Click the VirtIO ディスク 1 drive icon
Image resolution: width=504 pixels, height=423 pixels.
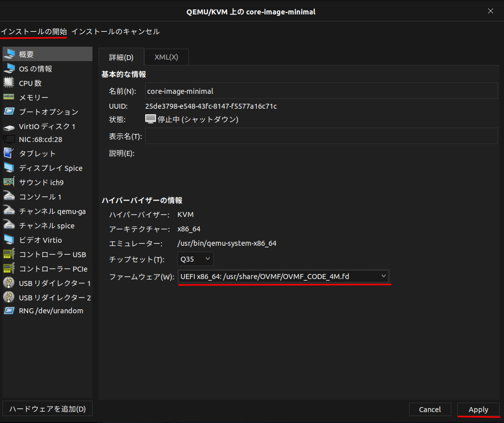9,127
